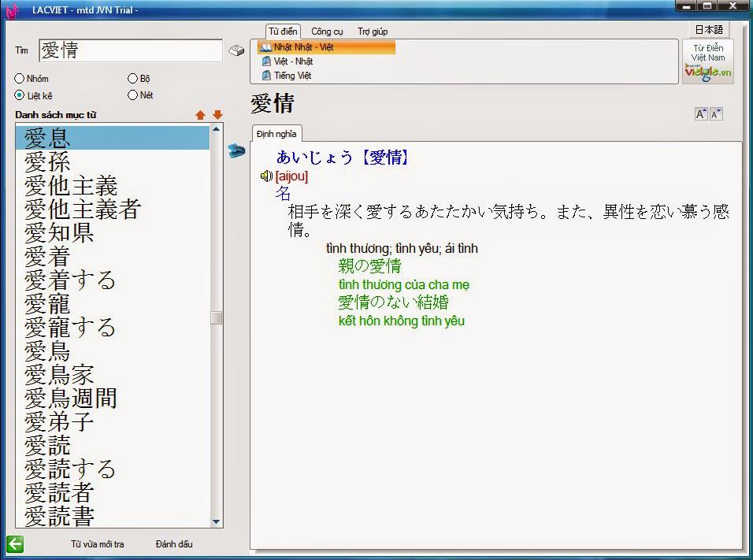
Task: Select the Liệt kê radio button
Action: pos(19,95)
